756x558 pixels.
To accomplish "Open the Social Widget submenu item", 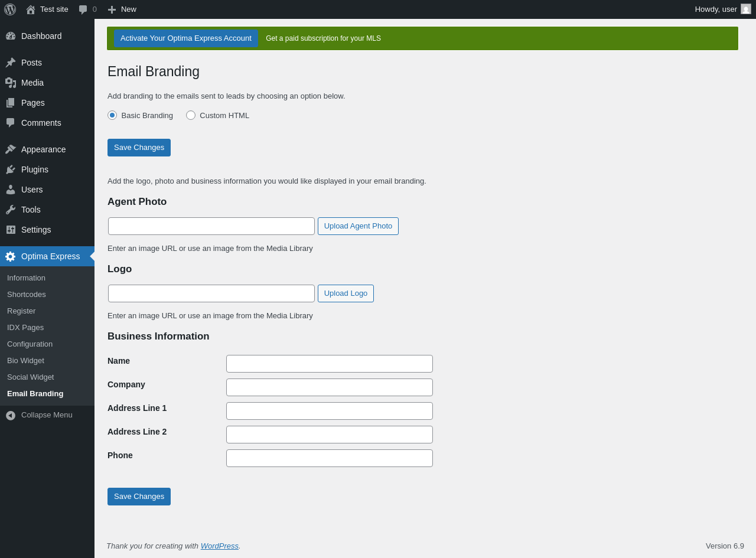I will point(30,377).
